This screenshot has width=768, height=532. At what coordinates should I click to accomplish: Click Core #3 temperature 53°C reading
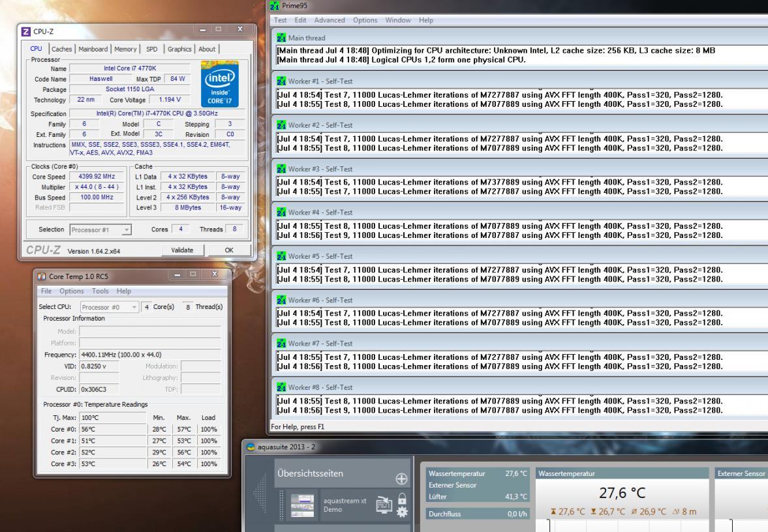click(113, 464)
